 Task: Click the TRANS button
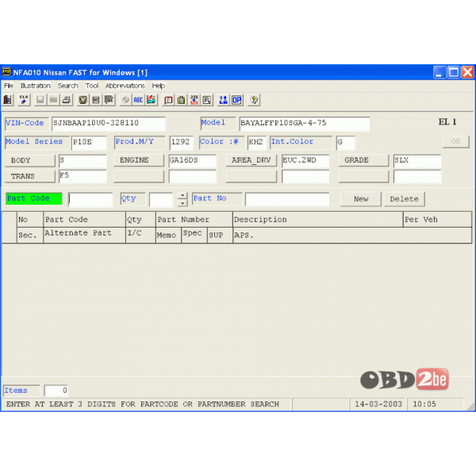tap(30, 176)
